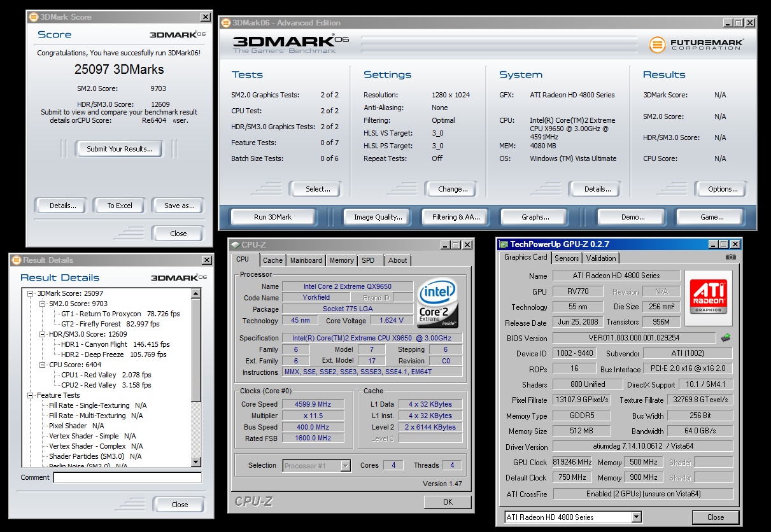Click the Run 3DMark button

pyautogui.click(x=272, y=217)
